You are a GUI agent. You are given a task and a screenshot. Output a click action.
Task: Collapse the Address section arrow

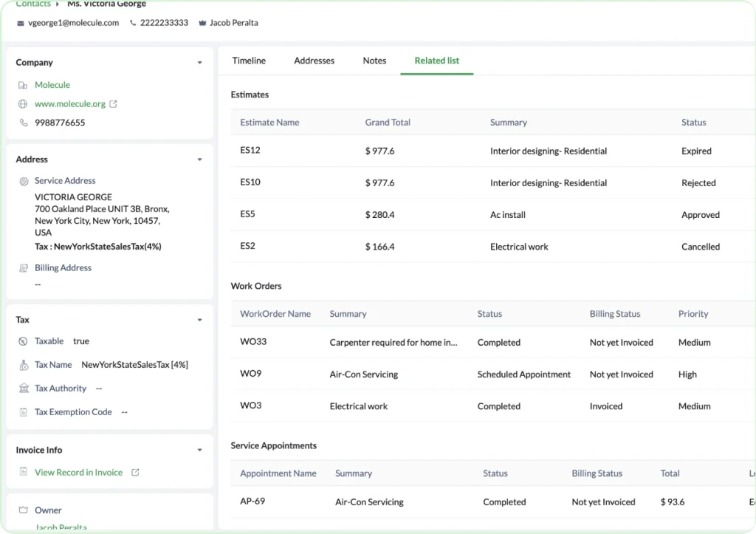pyautogui.click(x=199, y=160)
